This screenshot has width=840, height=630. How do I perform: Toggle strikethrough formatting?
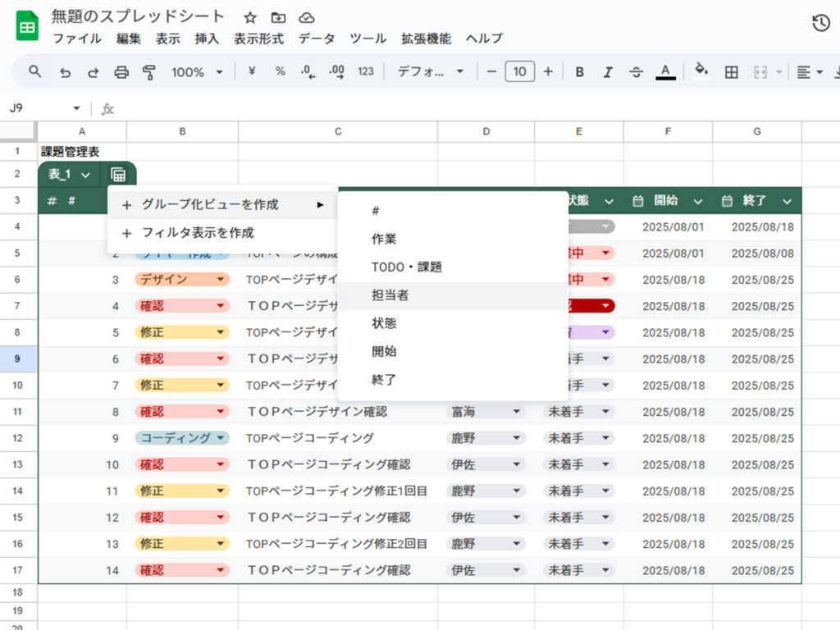tap(636, 72)
